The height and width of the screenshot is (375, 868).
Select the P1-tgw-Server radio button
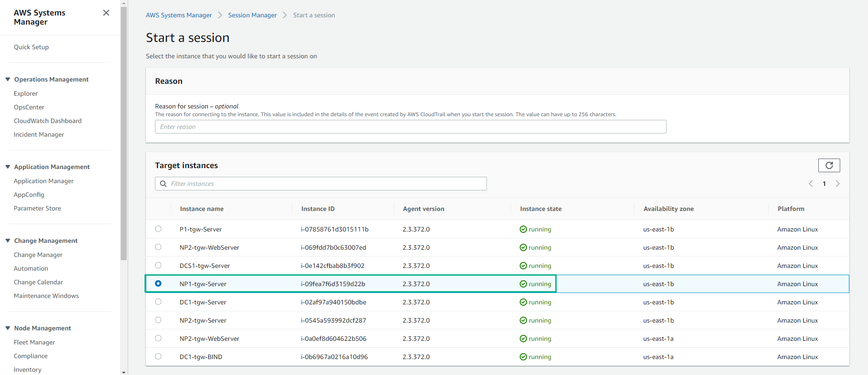(158, 229)
